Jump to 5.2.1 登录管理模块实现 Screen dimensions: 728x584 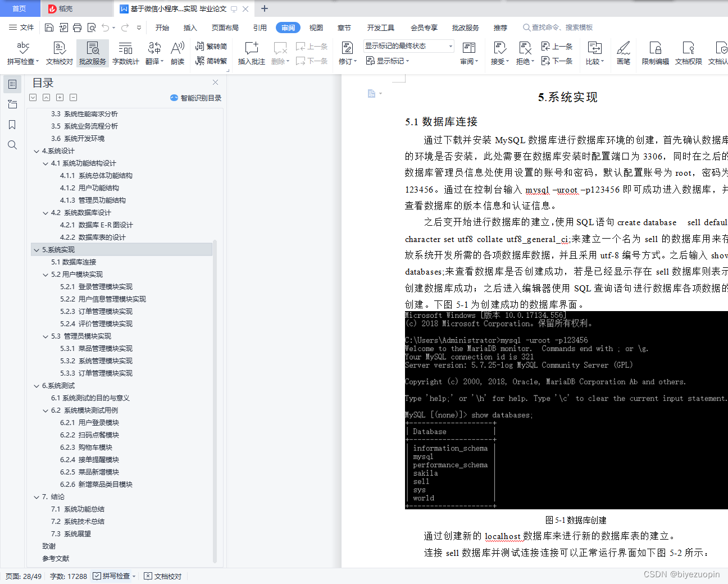click(x=96, y=287)
